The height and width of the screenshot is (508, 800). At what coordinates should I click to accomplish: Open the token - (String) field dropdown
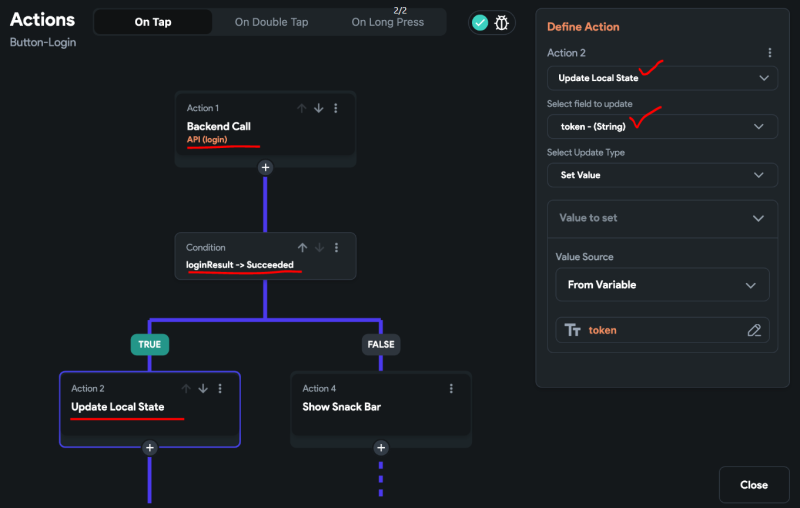point(662,126)
